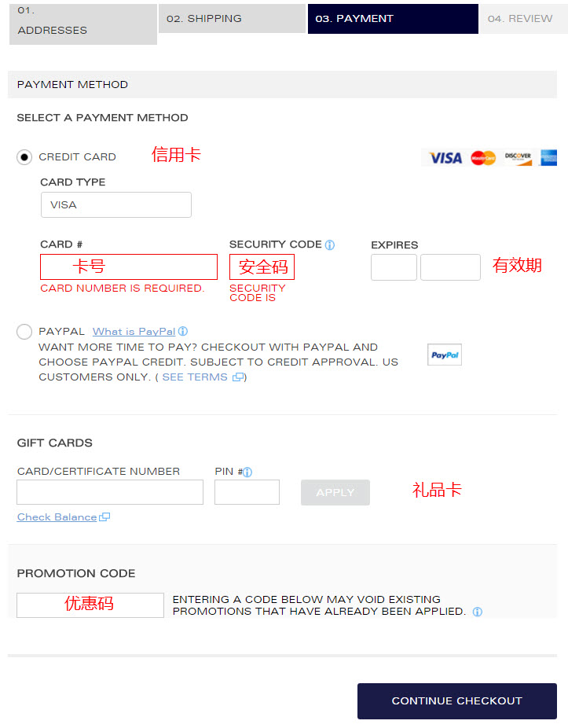The image size is (568, 728).
Task: Open the expiration month dropdown
Action: pos(394,267)
